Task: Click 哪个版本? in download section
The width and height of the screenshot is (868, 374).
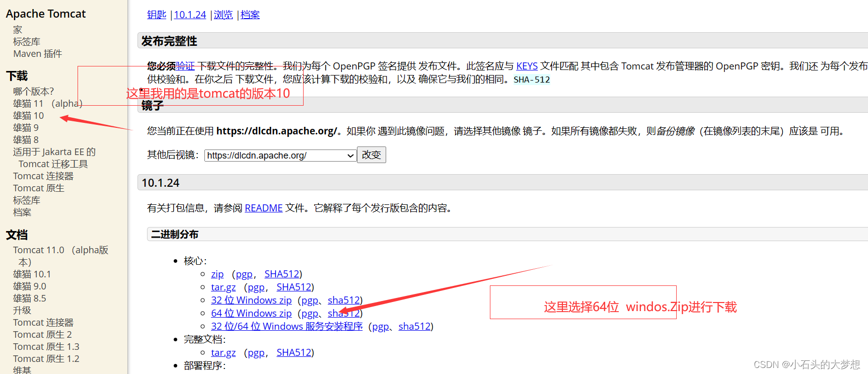Action: 33,92
